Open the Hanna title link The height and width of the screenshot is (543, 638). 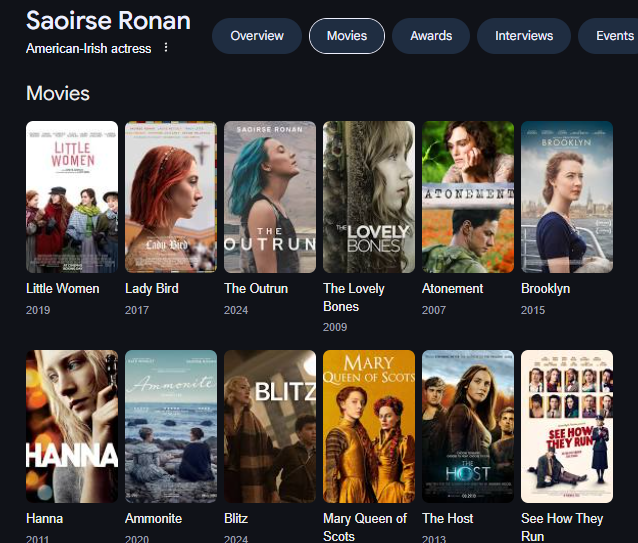click(x=44, y=518)
